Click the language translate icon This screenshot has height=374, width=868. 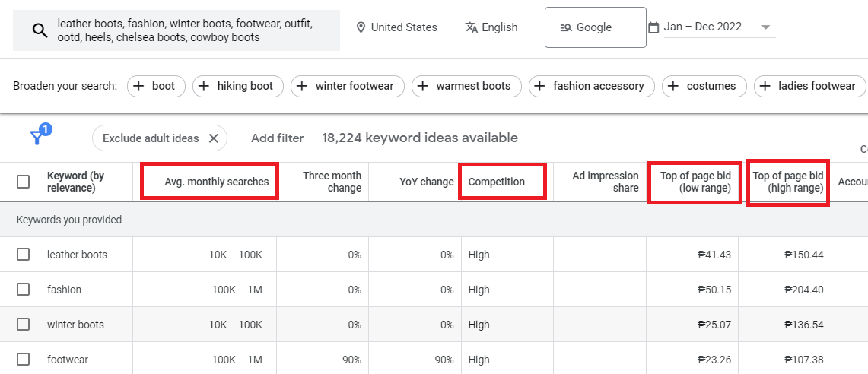[x=472, y=27]
